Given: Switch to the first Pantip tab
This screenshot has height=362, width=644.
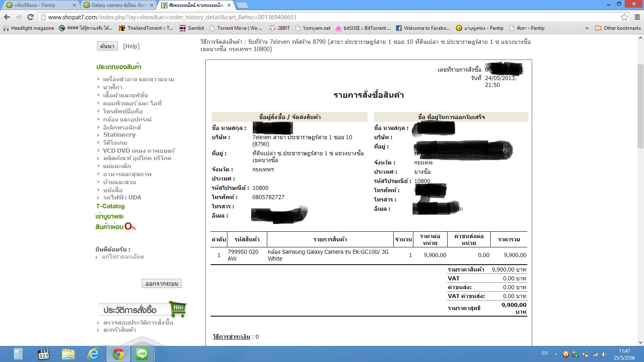Looking at the screenshot, I should [39, 5].
